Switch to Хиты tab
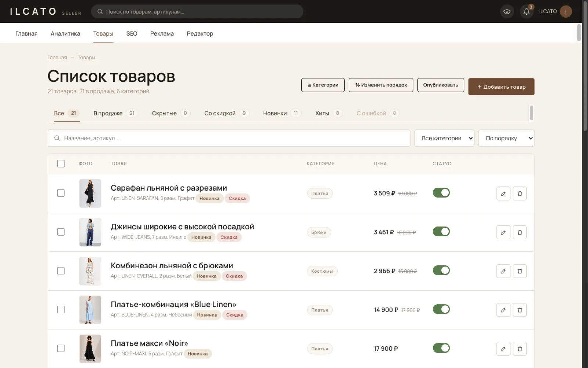 [329, 113]
